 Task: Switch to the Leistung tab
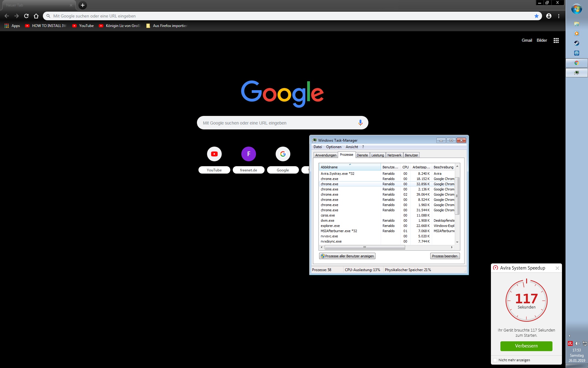pos(378,155)
